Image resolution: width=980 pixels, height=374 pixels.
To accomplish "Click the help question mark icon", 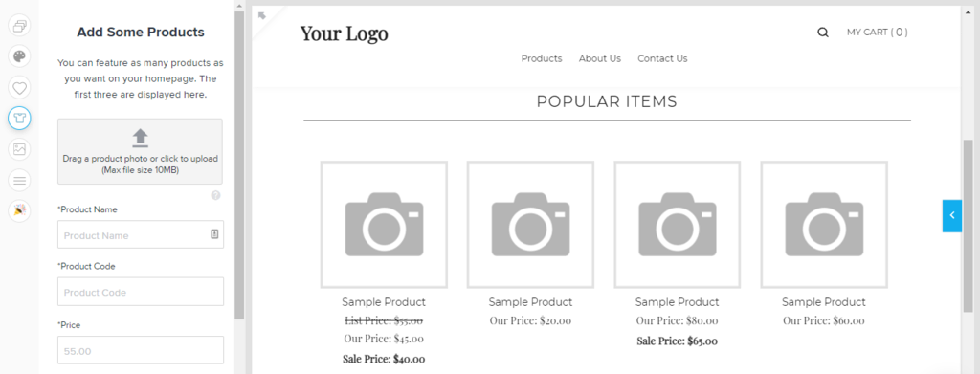I will tap(215, 195).
